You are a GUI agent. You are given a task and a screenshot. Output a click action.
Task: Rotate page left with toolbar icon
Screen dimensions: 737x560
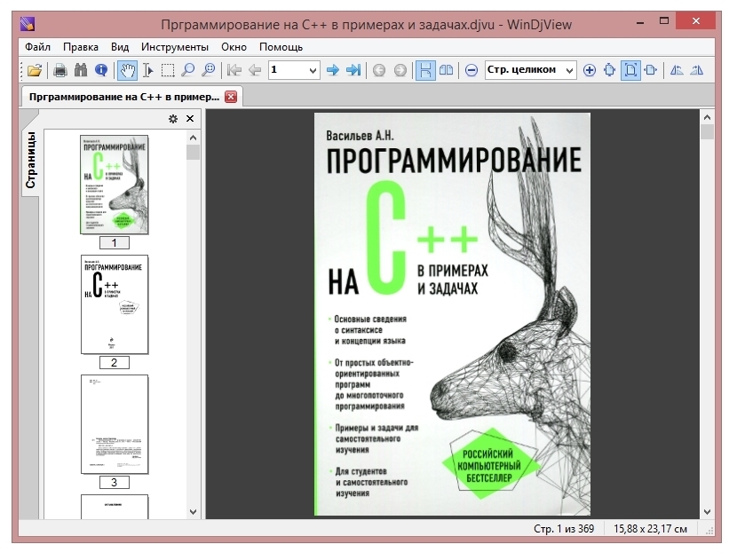point(677,70)
